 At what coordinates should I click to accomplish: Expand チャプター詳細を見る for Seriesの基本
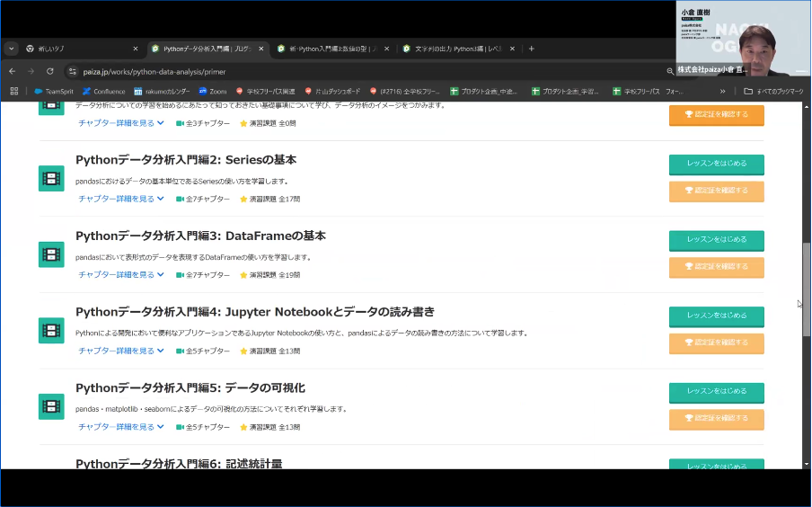tap(121, 199)
